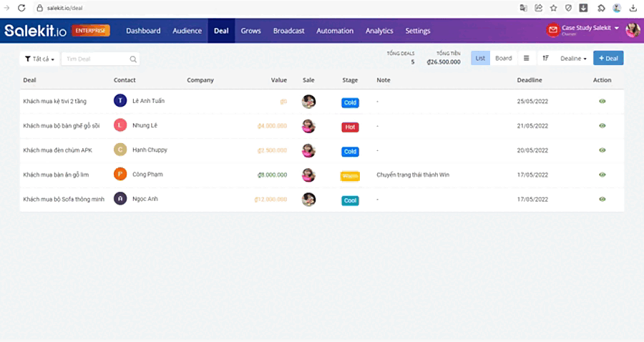Switch to List view
Image resolution: width=644 pixels, height=342 pixels.
pos(480,58)
